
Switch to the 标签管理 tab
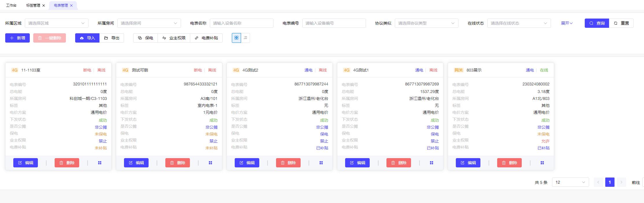click(x=33, y=6)
